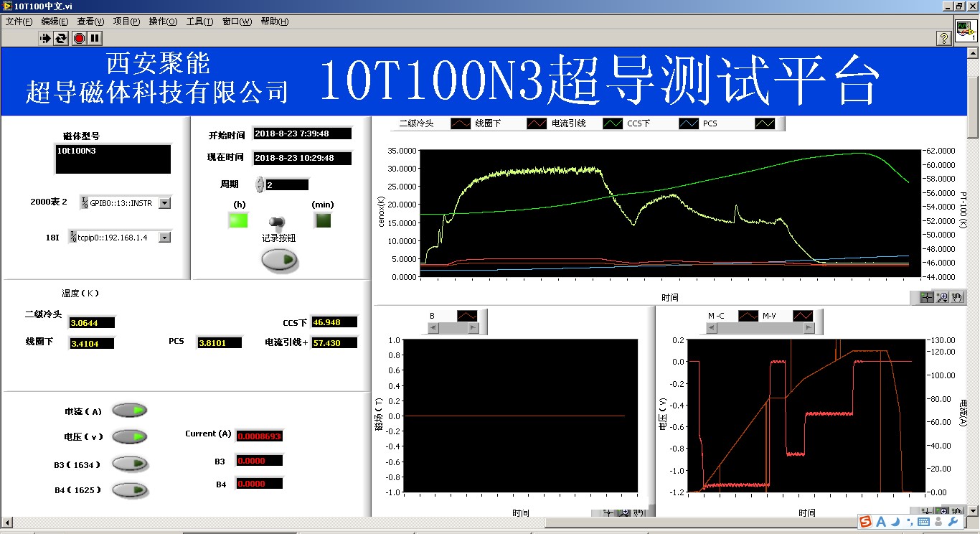Select zoom tool in temperature graph palette
The width and height of the screenshot is (980, 534).
(x=942, y=297)
